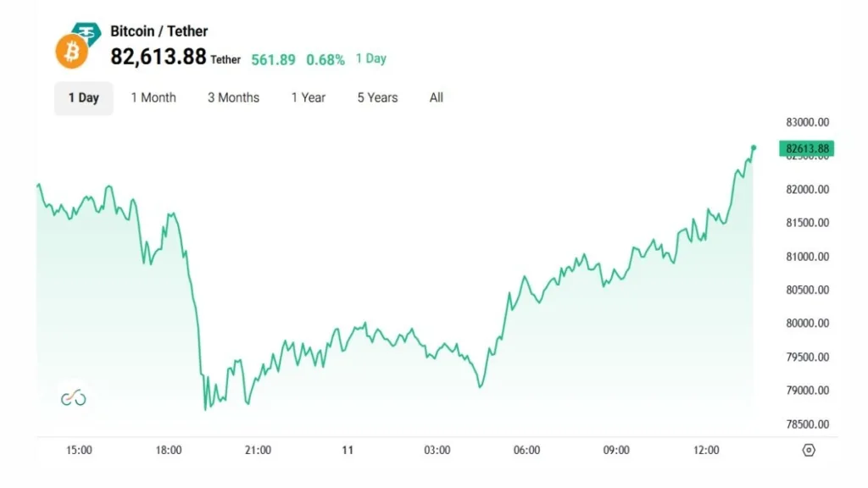Click the green 1 Day period label
868x488 pixels.
(371, 58)
